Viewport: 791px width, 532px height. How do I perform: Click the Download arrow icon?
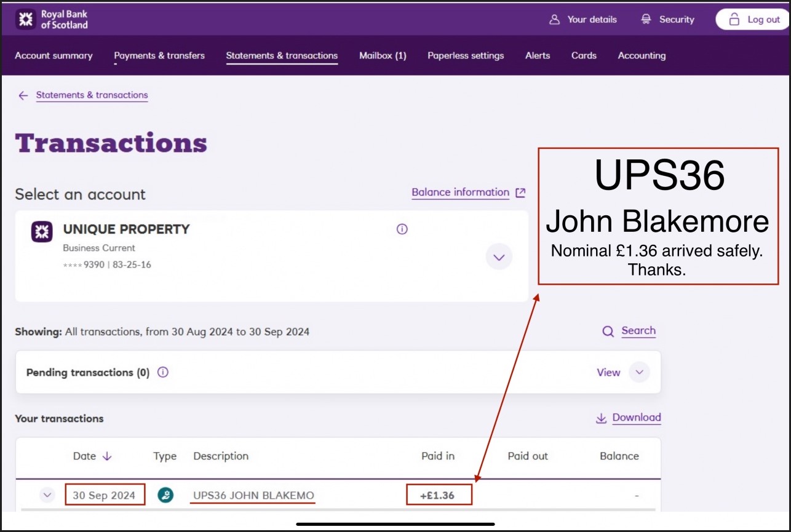tap(601, 418)
